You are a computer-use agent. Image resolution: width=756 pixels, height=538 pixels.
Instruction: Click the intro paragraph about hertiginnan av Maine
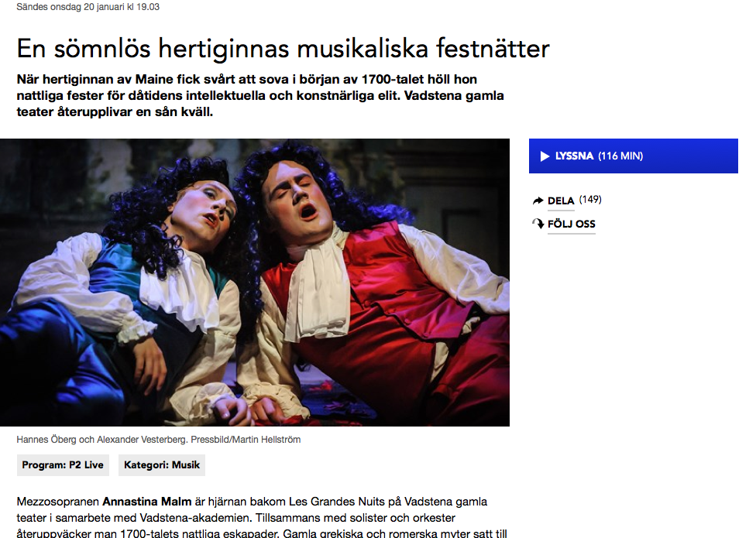260,95
